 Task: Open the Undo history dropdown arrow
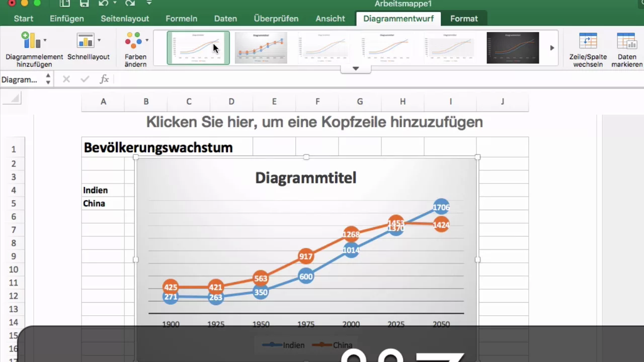click(115, 3)
